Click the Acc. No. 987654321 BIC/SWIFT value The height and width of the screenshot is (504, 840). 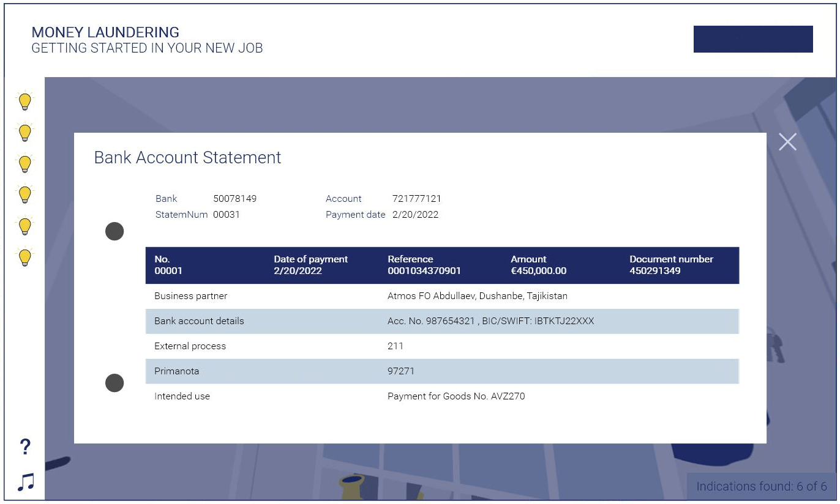491,321
